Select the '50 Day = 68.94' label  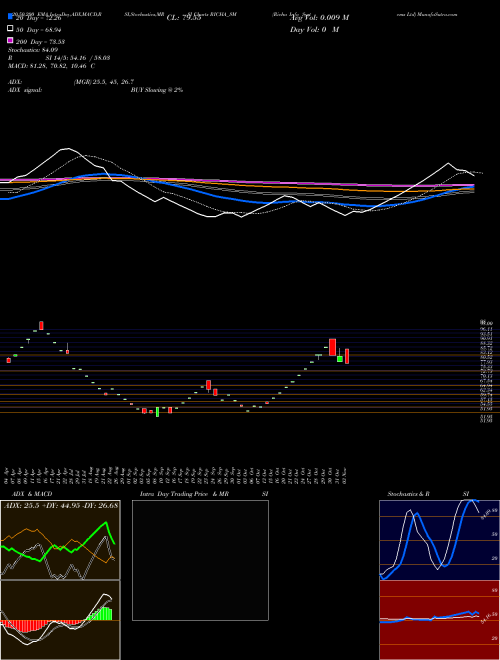[x=41, y=30]
